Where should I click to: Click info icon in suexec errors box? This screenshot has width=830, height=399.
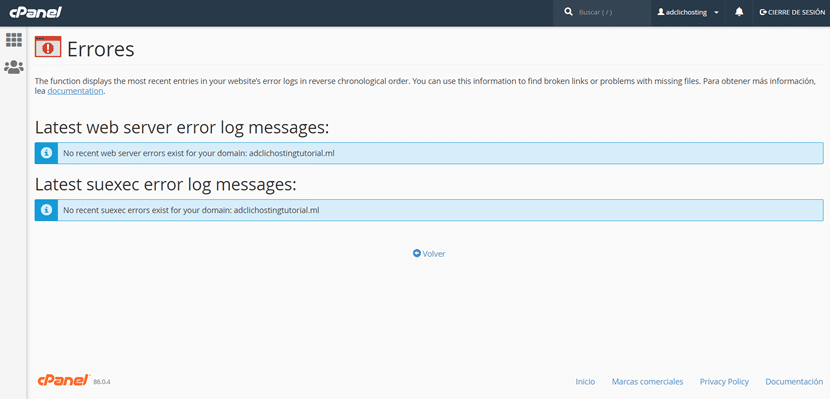tap(47, 210)
